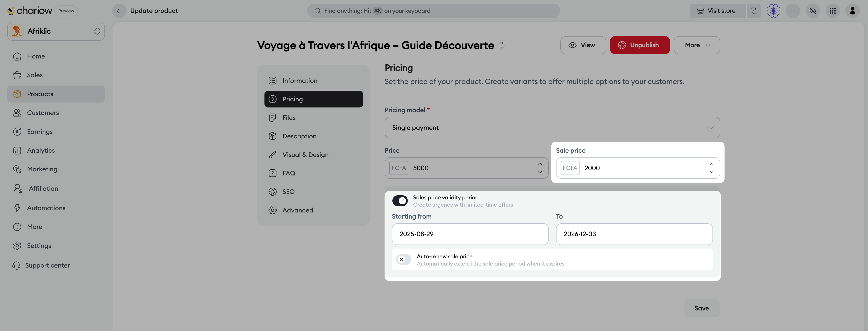Select the Pricing tab

point(313,99)
